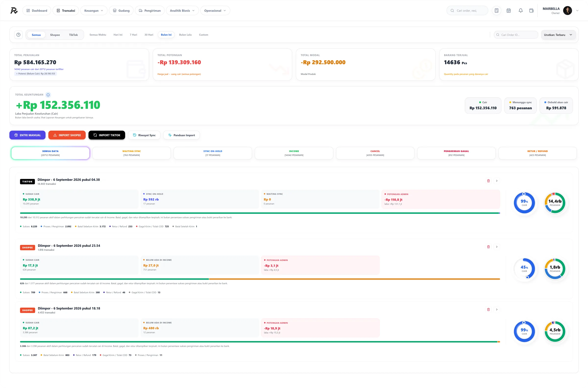Expand the TikTok 04.38 import details
Screen dimensions: 588x388
[x=497, y=181]
